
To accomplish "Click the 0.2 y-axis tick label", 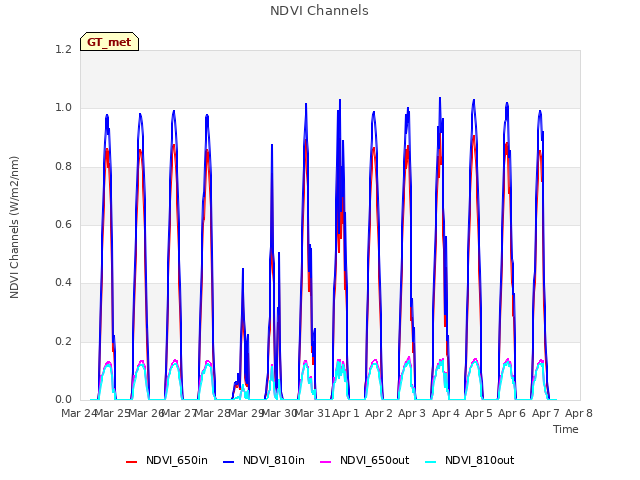I will [x=63, y=341].
